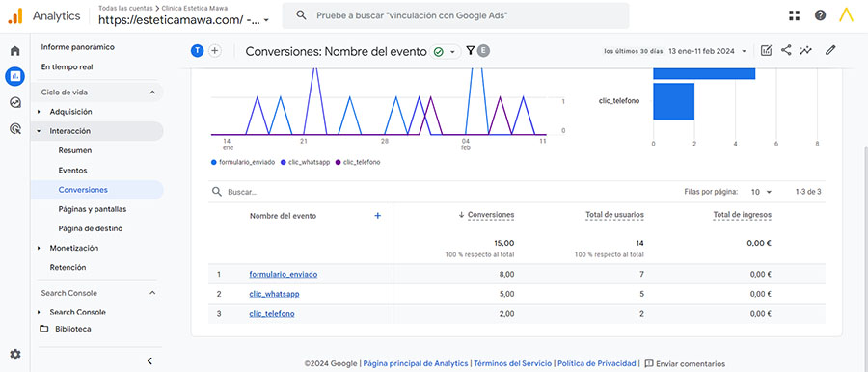Open dropdown next to green check
868x372 pixels.
click(x=453, y=51)
